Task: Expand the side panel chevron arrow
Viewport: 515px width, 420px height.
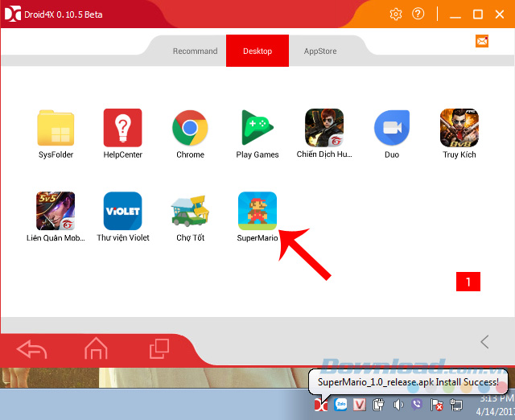Action: [x=484, y=342]
